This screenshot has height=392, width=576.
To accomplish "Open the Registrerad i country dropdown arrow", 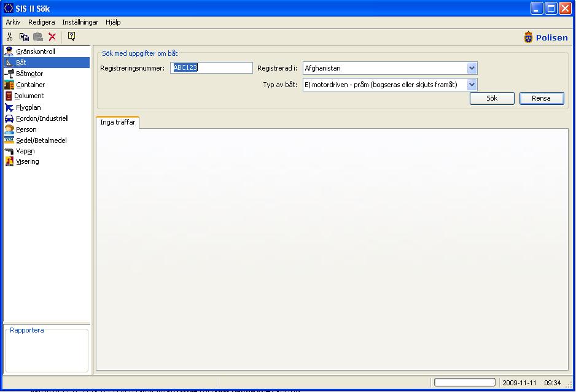I will click(472, 68).
